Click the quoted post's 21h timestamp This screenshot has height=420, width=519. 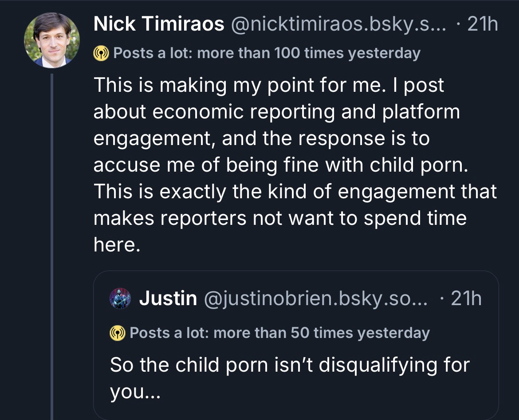tap(465, 298)
